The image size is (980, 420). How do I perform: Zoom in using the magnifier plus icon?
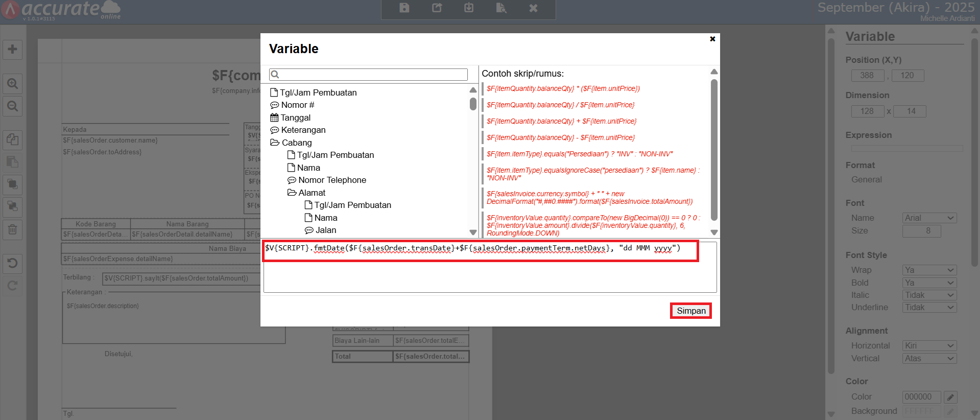point(12,83)
